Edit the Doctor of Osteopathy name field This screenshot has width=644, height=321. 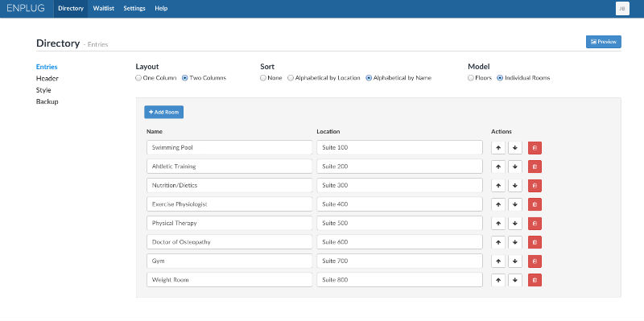click(x=229, y=242)
